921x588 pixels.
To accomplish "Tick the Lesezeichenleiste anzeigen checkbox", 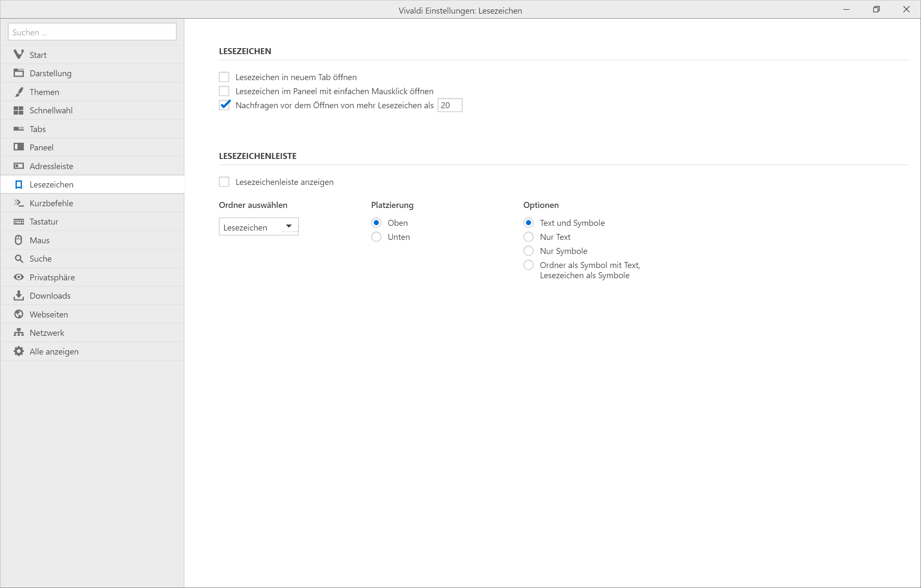I will pyautogui.click(x=224, y=182).
